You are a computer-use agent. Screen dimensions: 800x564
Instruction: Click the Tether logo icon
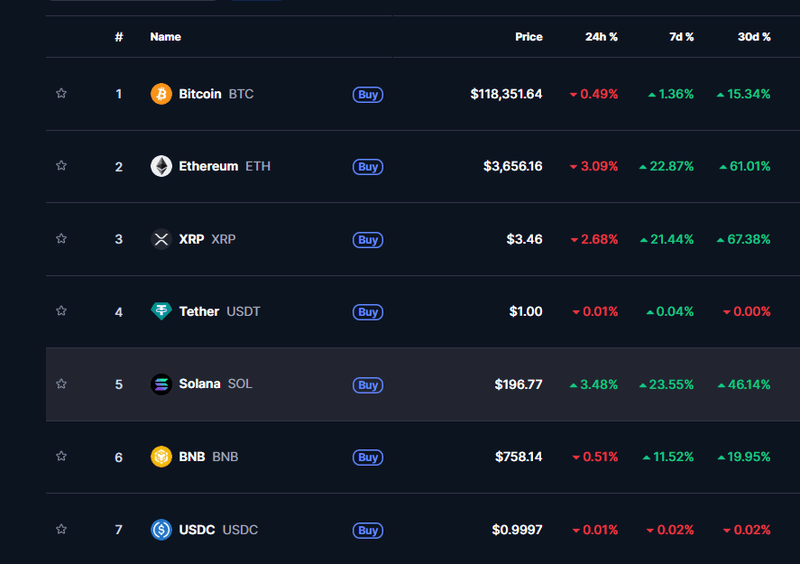point(161,311)
